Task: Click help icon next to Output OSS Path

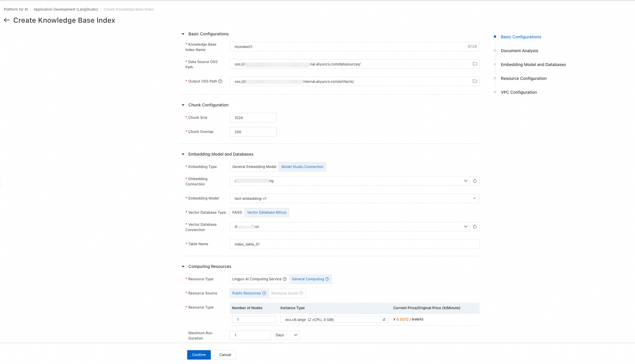Action: [x=220, y=81]
